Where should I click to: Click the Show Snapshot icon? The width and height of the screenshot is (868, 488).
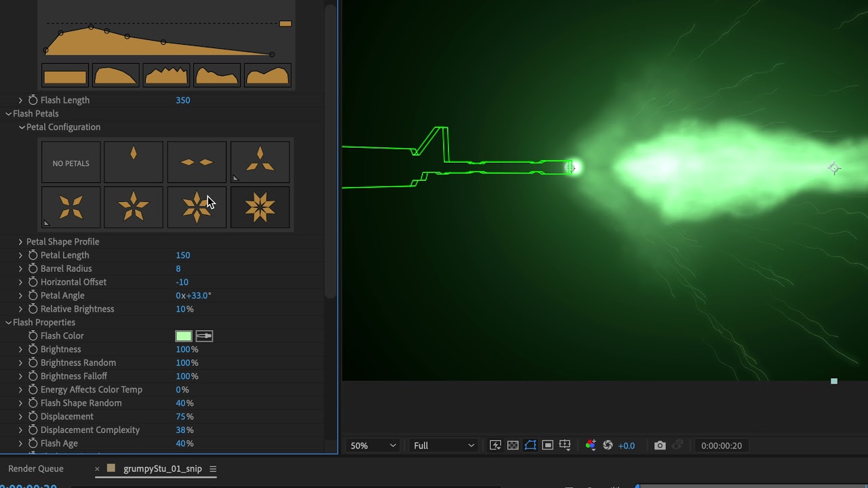click(x=677, y=445)
